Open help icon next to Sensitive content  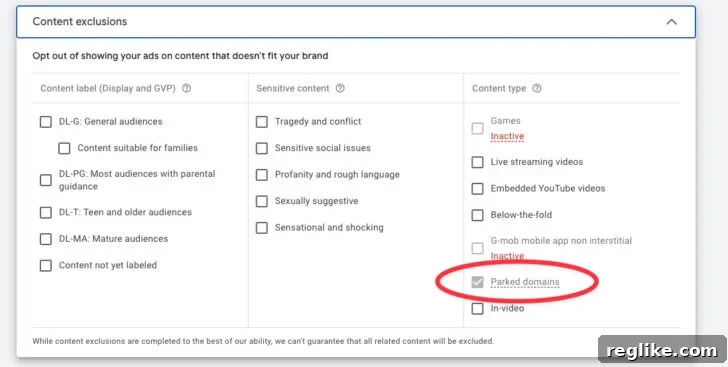pyautogui.click(x=340, y=88)
